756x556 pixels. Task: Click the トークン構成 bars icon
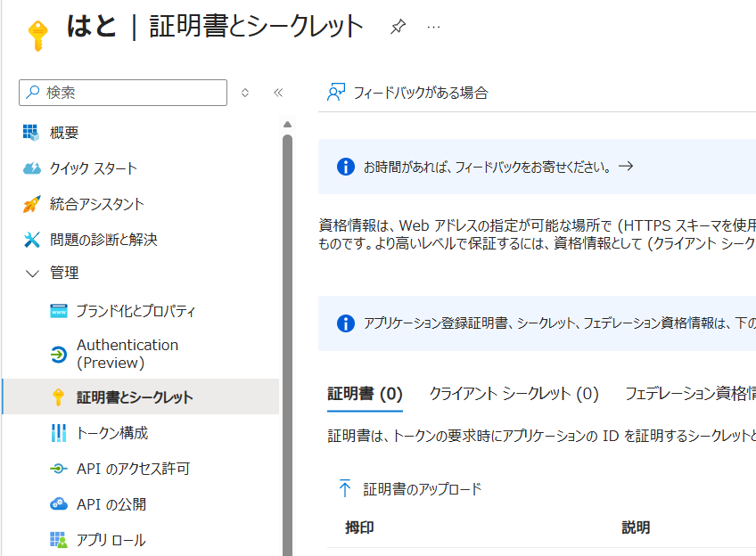tap(59, 433)
